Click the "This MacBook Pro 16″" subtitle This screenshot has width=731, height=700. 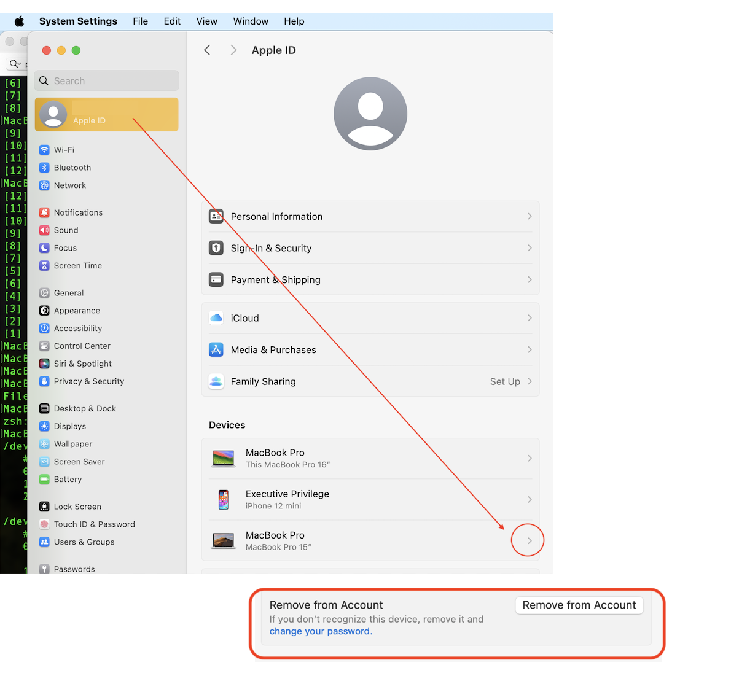tap(287, 465)
